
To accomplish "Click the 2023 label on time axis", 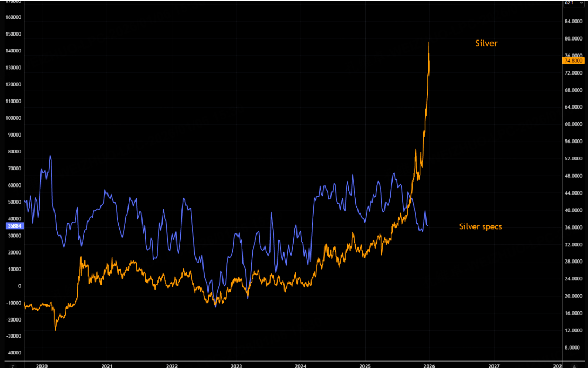I will pyautogui.click(x=236, y=366).
